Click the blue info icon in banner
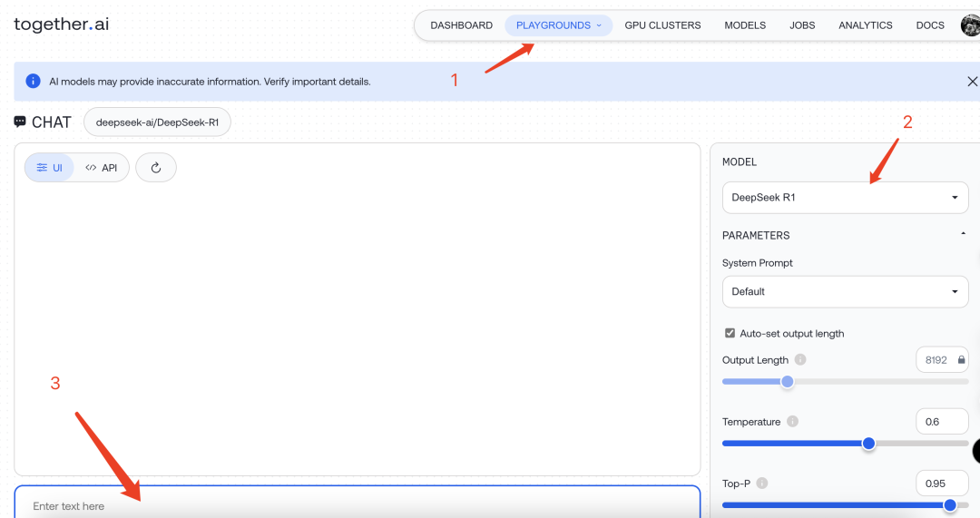Screen dimensions: 980x518 pos(34,82)
